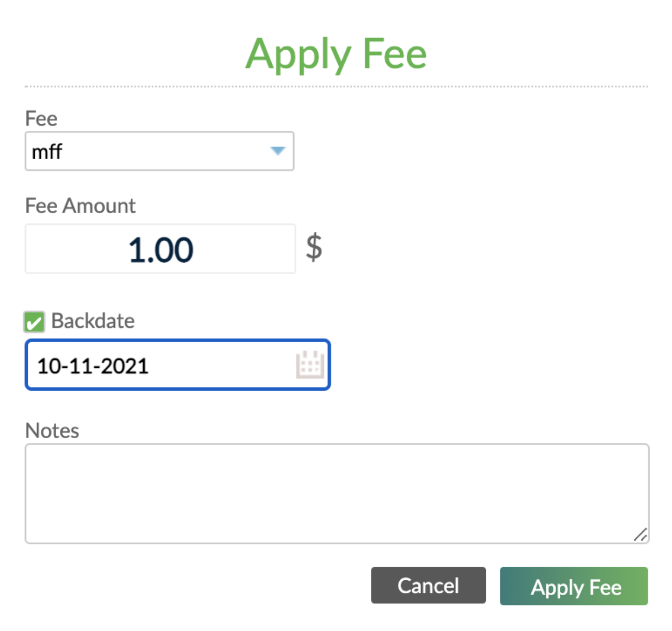Click the blue dropdown arrow in the Fee selector
Image resolution: width=672 pixels, height=631 pixels.
coord(278,152)
